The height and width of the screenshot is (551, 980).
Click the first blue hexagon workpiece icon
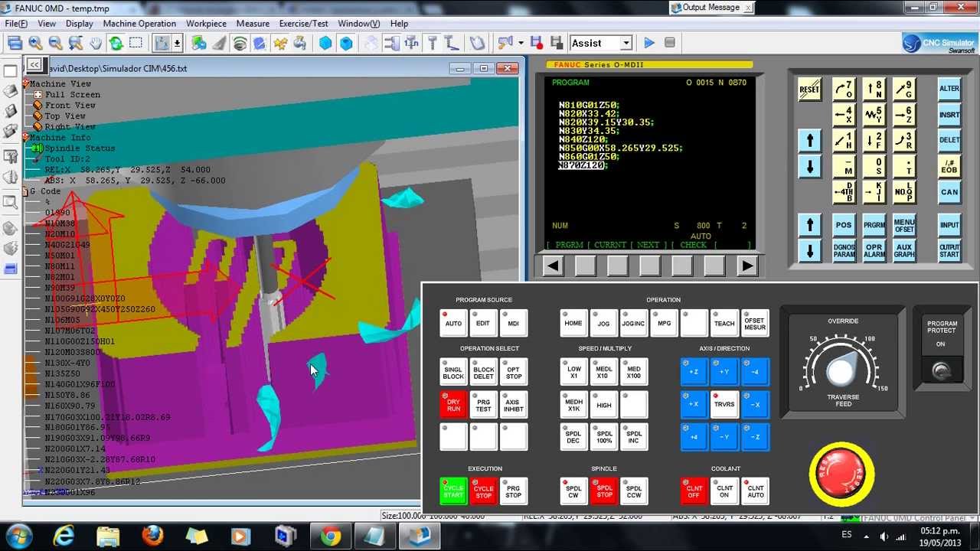[x=326, y=44]
